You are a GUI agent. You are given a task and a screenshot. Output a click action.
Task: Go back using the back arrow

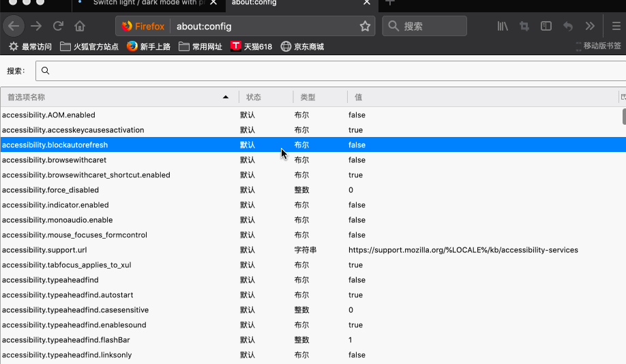tap(14, 27)
